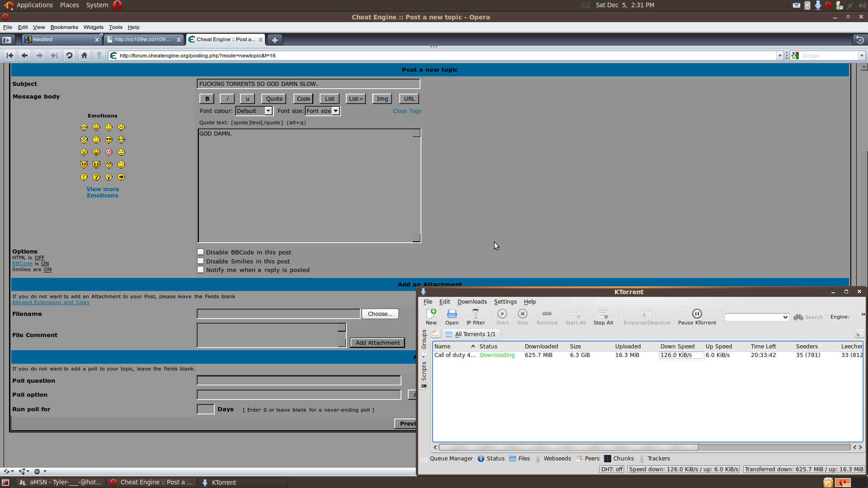Screen dimensions: 868x488
Task: Insert the question mark emoticon
Action: 96,177
